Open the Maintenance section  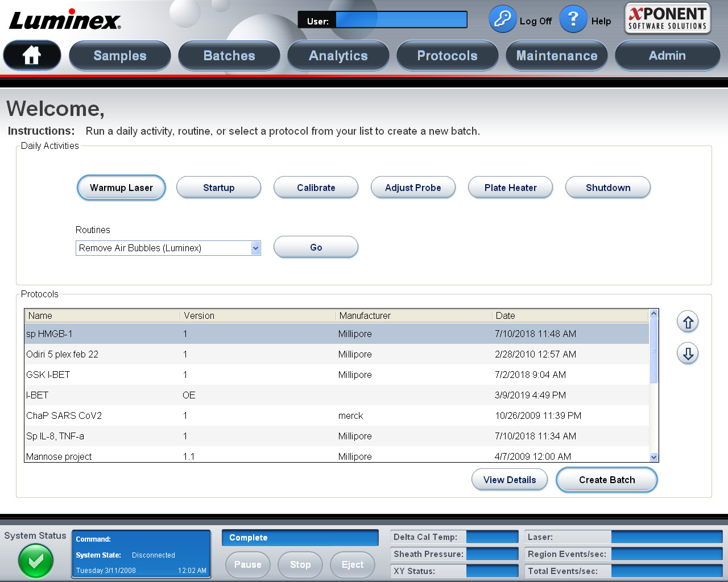coord(556,55)
